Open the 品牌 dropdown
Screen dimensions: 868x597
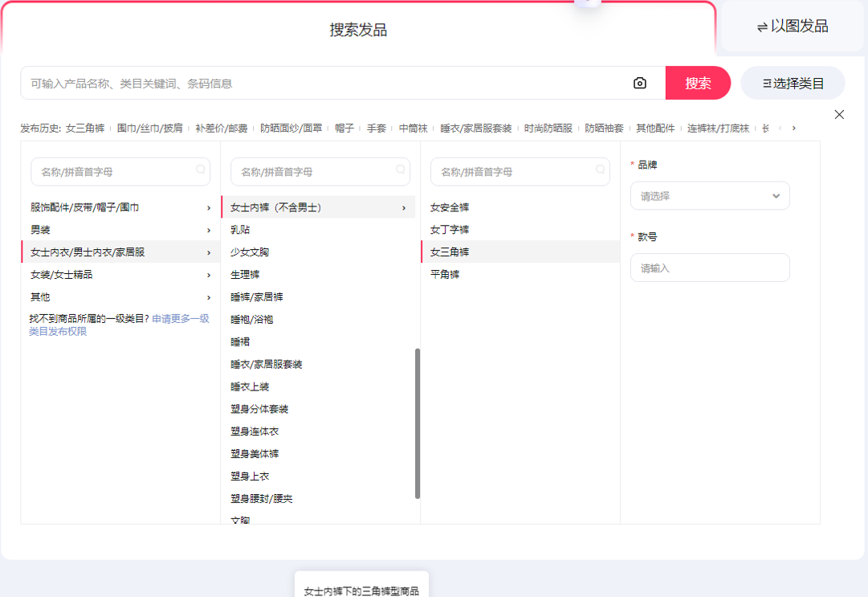(710, 196)
